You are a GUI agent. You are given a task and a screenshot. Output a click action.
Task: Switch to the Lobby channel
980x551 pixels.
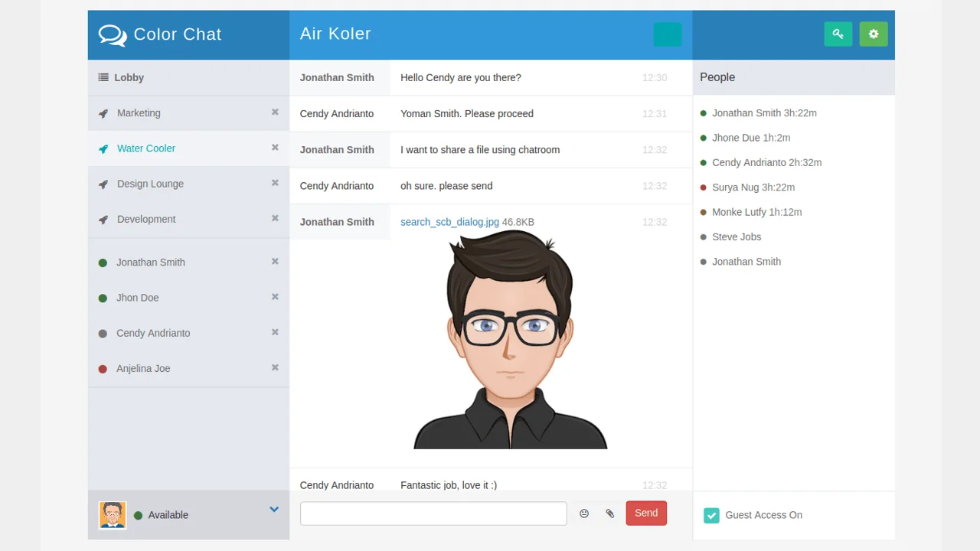129,77
